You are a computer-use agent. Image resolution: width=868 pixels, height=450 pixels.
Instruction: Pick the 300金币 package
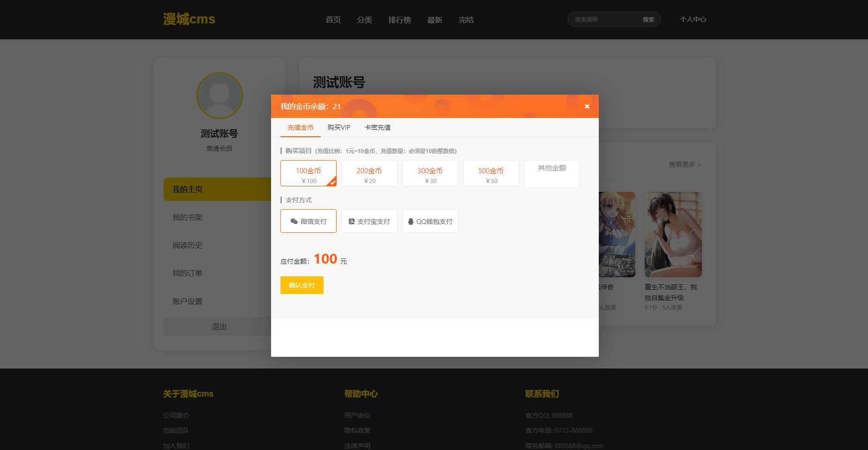click(430, 174)
